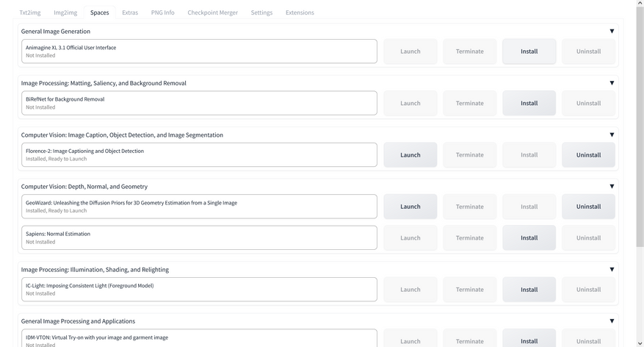This screenshot has height=347, width=644.
Task: Collapse the Illumination, Shading, and Relighting section
Action: click(612, 270)
